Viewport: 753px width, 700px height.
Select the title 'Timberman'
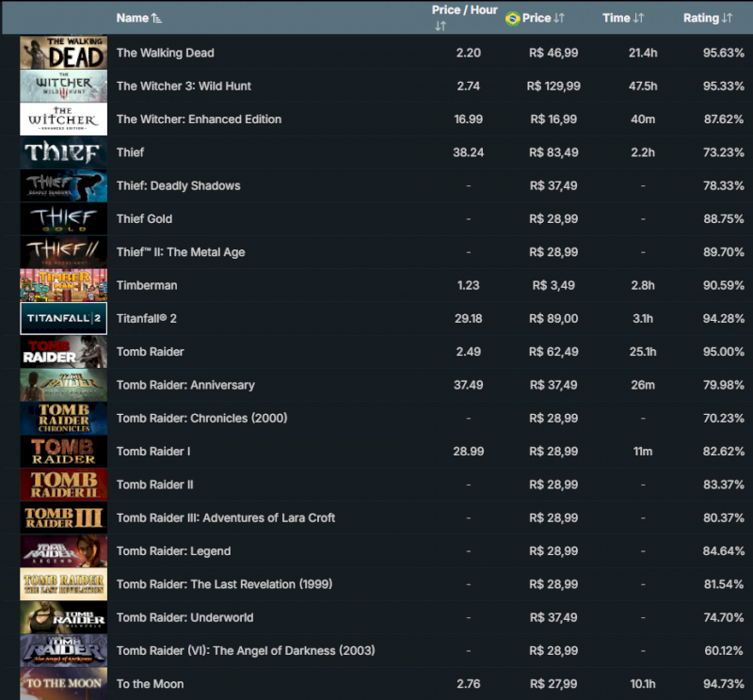147,285
